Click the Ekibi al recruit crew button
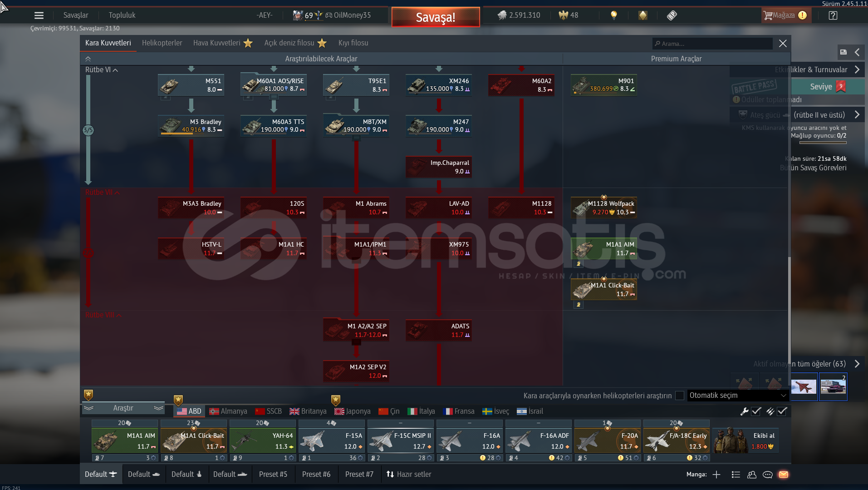868x490 pixels. pos(745,441)
